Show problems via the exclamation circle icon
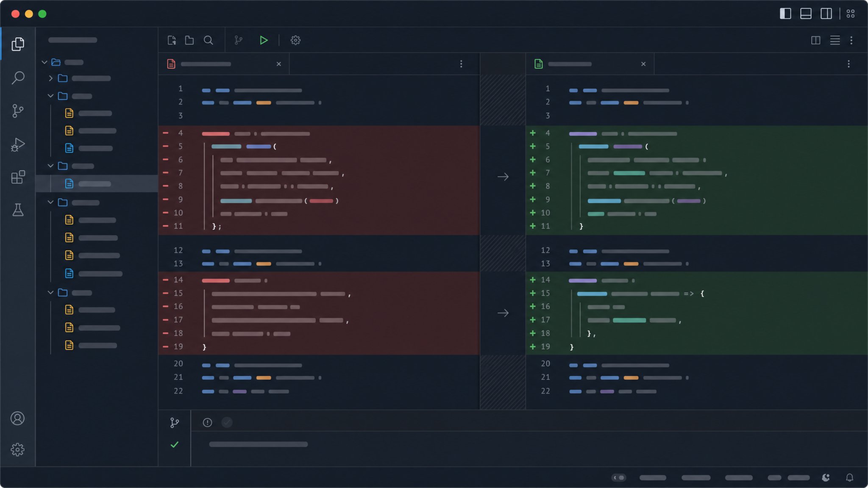868x488 pixels. [207, 422]
